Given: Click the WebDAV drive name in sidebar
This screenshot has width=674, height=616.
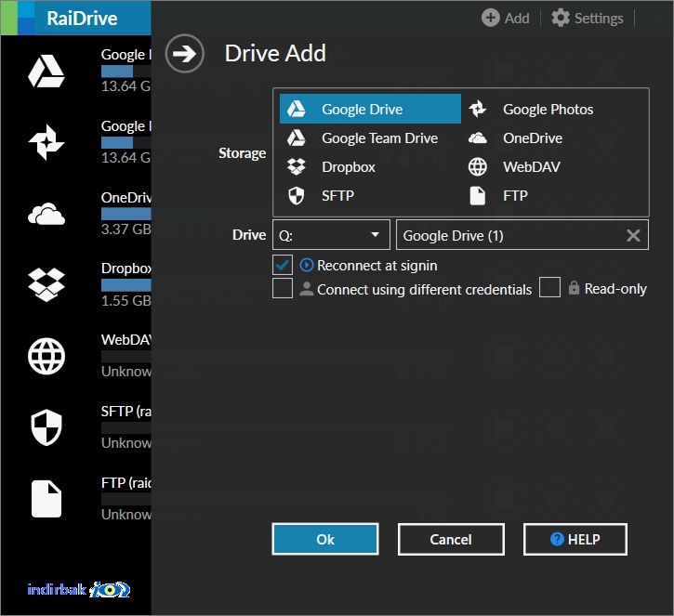Looking at the screenshot, I should coord(126,340).
